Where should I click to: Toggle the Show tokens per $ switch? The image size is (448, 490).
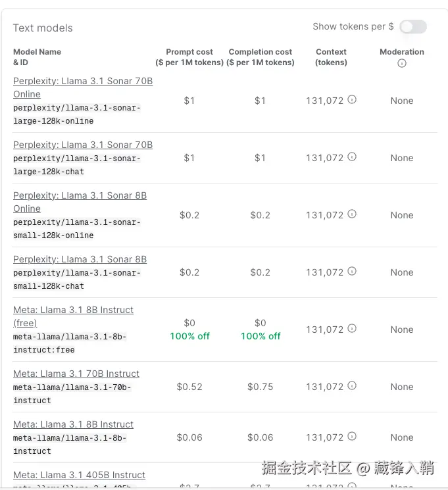pos(412,26)
